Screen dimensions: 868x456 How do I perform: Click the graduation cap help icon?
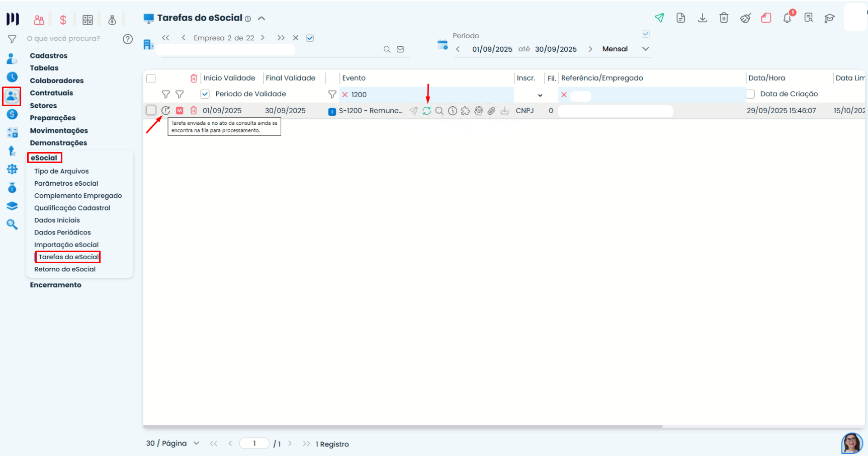click(829, 18)
